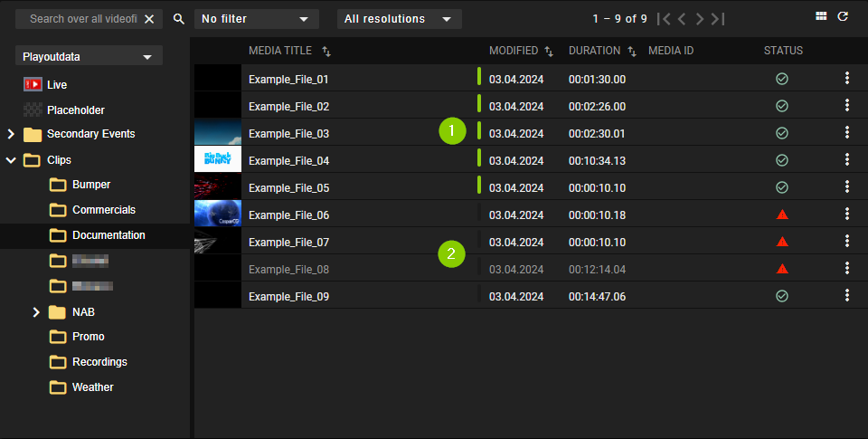This screenshot has width=868, height=439.
Task: Collapse the Clips folder
Action: pos(11,160)
